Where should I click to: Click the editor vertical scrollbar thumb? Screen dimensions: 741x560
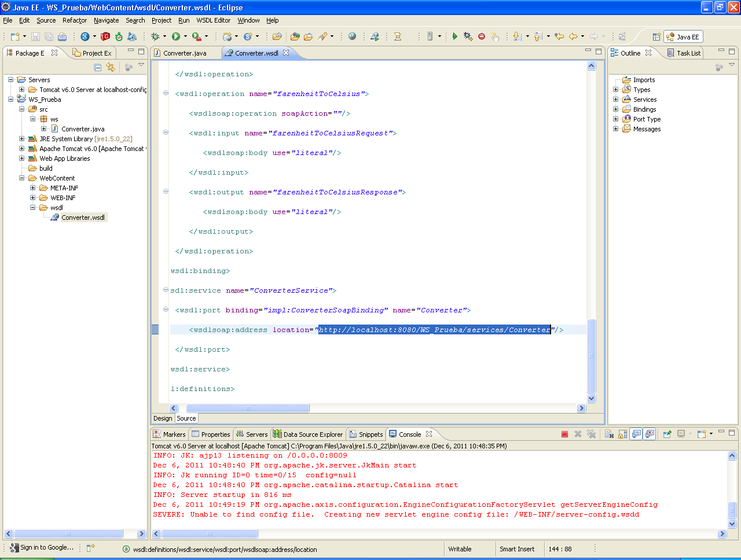[x=591, y=356]
